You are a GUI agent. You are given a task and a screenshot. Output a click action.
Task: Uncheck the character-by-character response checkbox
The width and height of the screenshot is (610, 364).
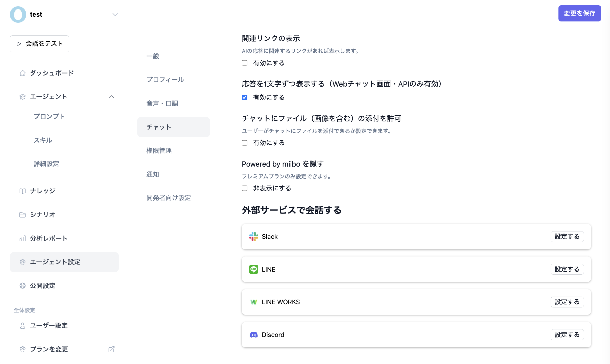point(244,97)
